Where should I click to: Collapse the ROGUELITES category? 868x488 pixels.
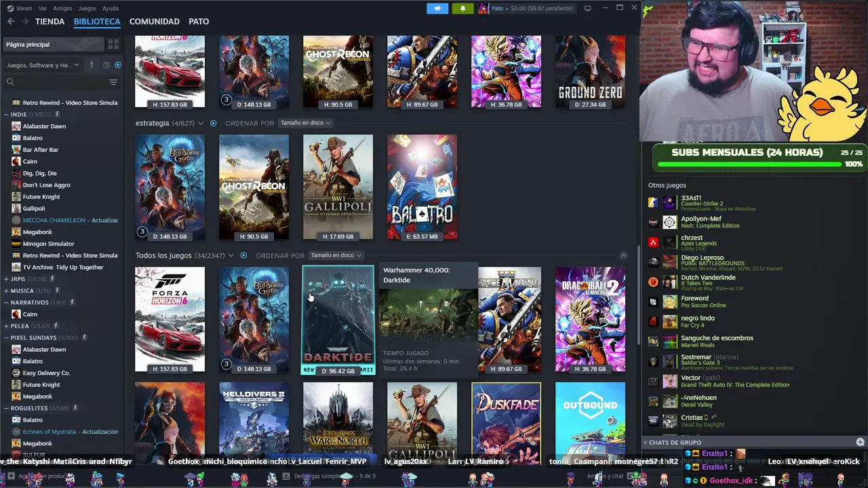pos(6,408)
